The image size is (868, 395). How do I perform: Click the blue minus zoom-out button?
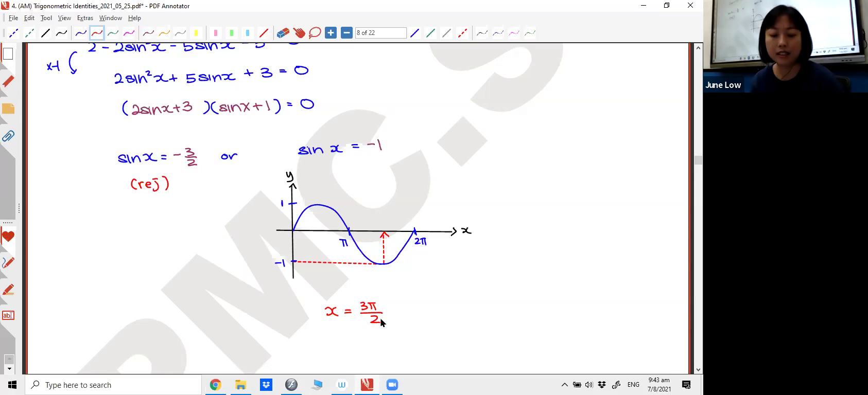(x=347, y=33)
